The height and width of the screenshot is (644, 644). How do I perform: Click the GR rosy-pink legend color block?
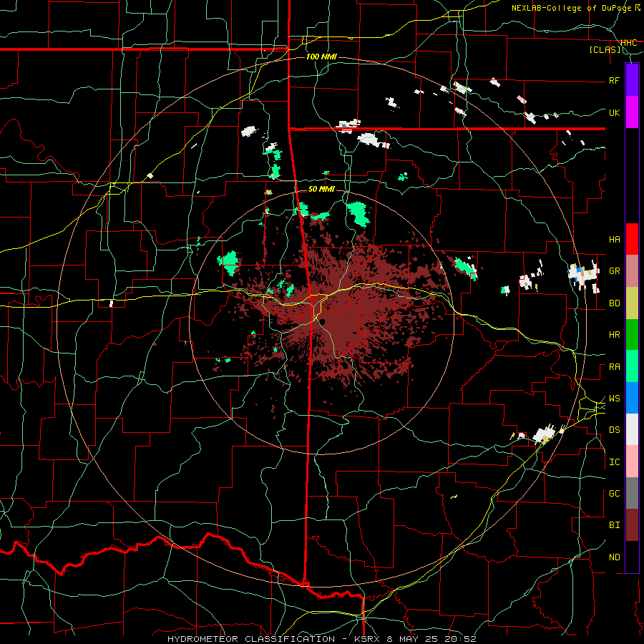632,271
